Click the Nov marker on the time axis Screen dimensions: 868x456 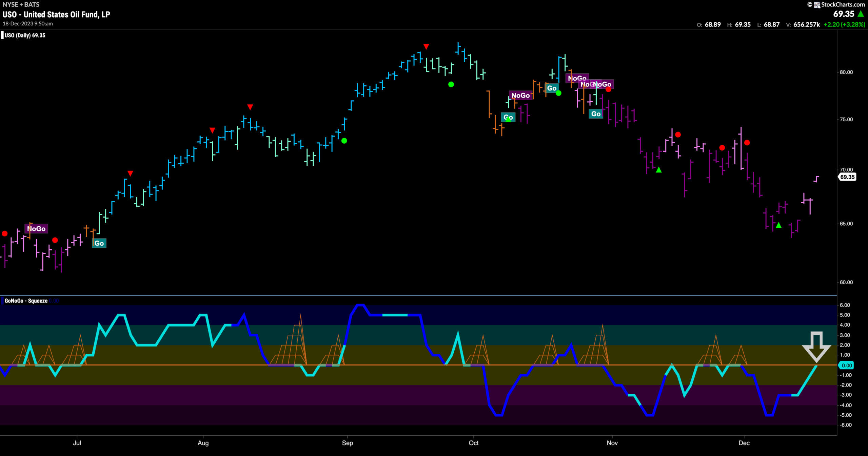[x=612, y=443]
